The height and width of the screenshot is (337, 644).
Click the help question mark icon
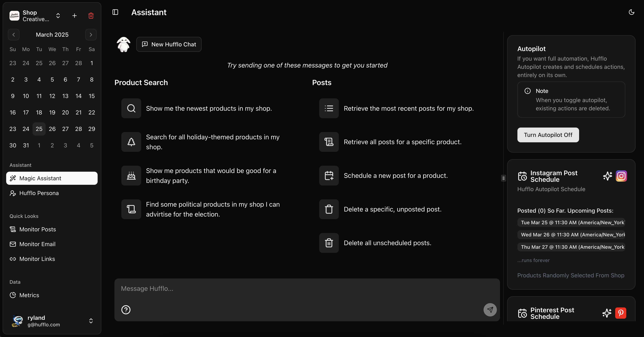coord(126,310)
